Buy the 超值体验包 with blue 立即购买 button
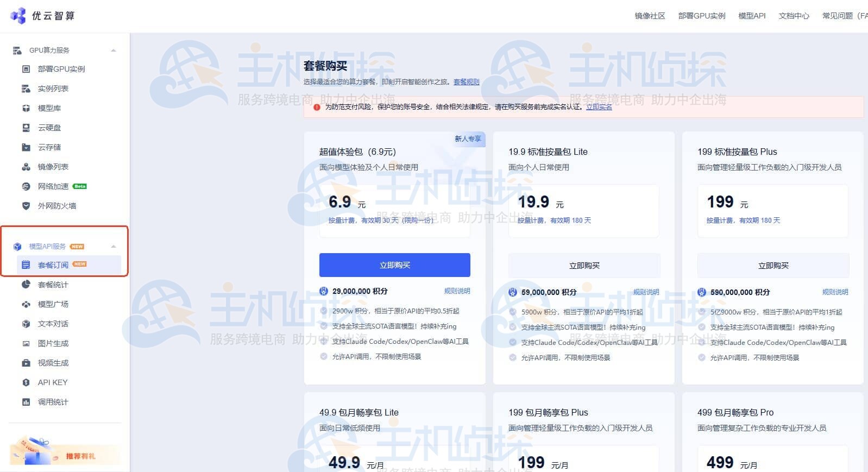 (x=395, y=265)
